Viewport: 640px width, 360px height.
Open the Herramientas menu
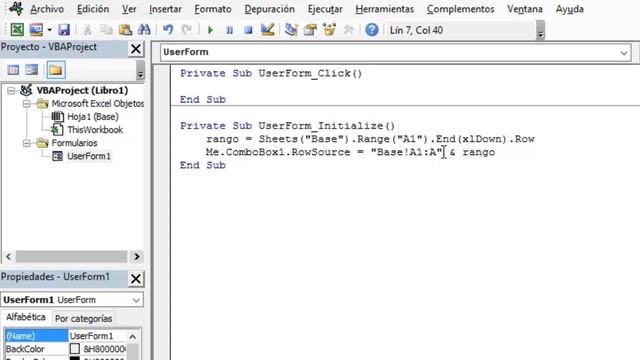pos(384,9)
